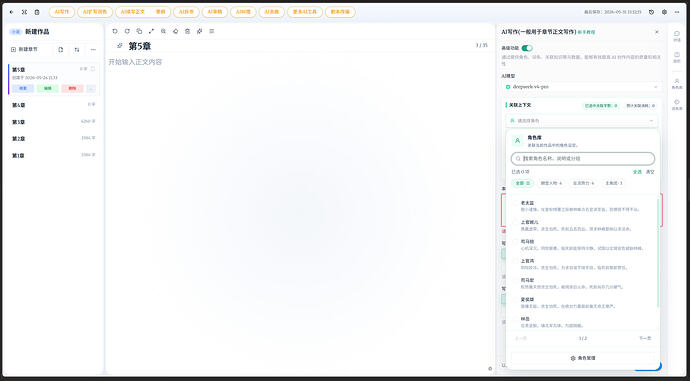Click the sort arrows icon in chapter panel
This screenshot has height=381, width=690.
(77, 50)
